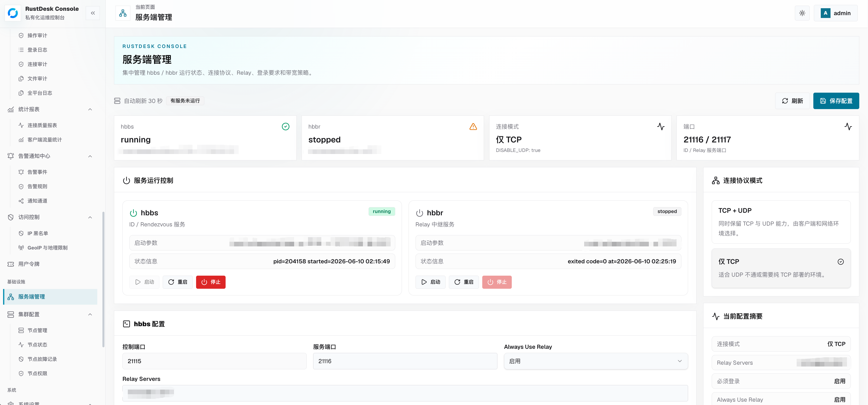Click the terminal icon beside hbbs 配置
The width and height of the screenshot is (868, 405).
click(x=126, y=324)
